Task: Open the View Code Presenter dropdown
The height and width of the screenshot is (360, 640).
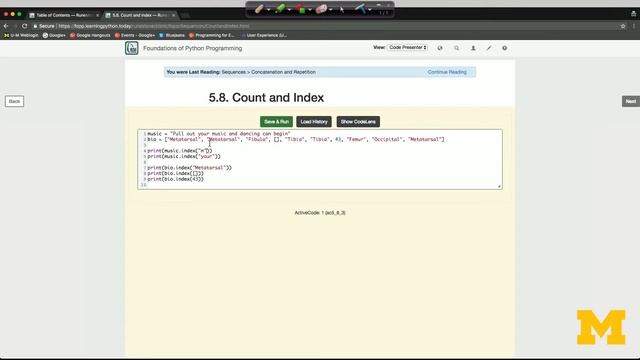Action: 407,48
